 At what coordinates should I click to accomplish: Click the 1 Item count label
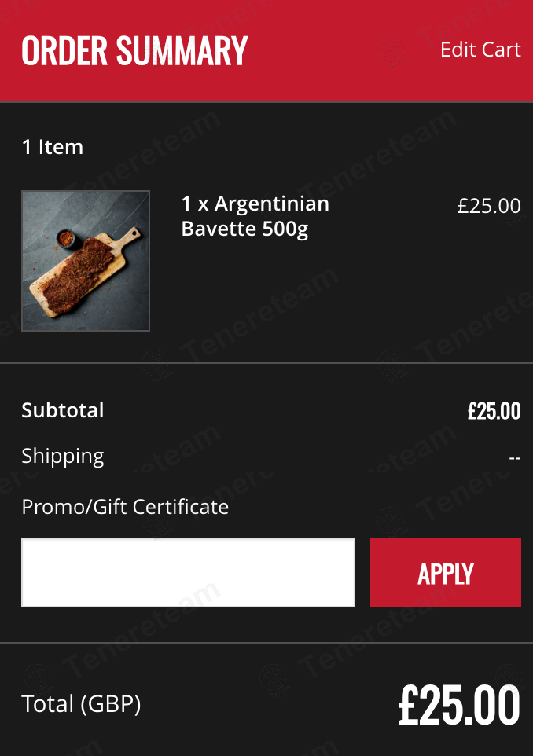tap(53, 147)
